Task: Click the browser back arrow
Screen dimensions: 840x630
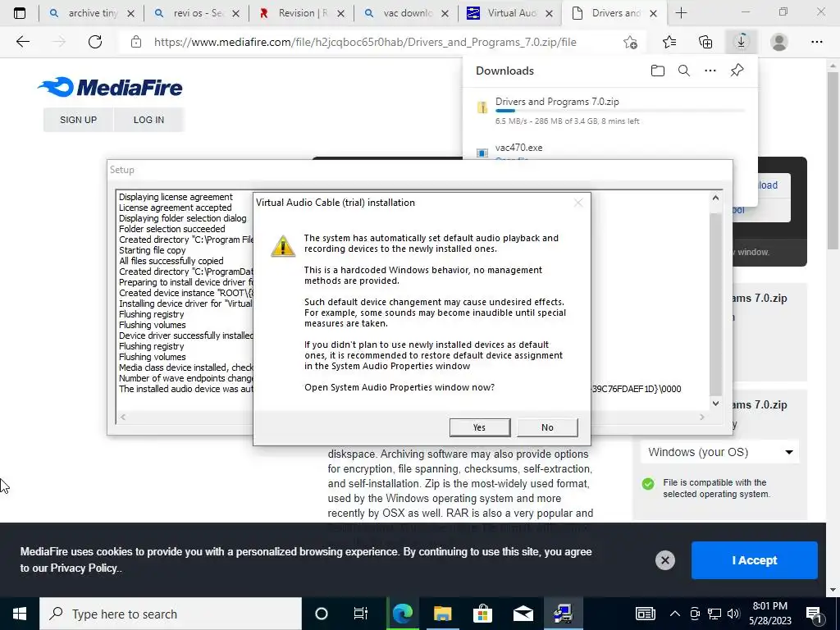Action: pos(22,42)
